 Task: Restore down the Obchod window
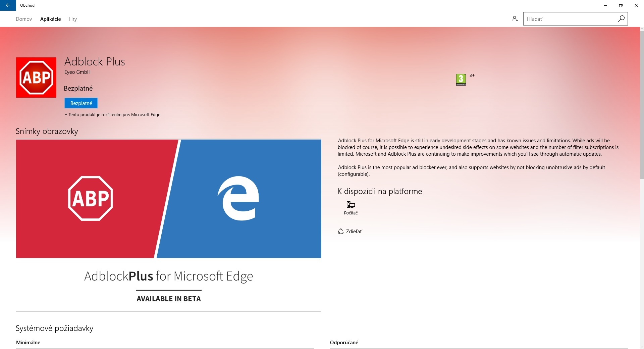[621, 5]
